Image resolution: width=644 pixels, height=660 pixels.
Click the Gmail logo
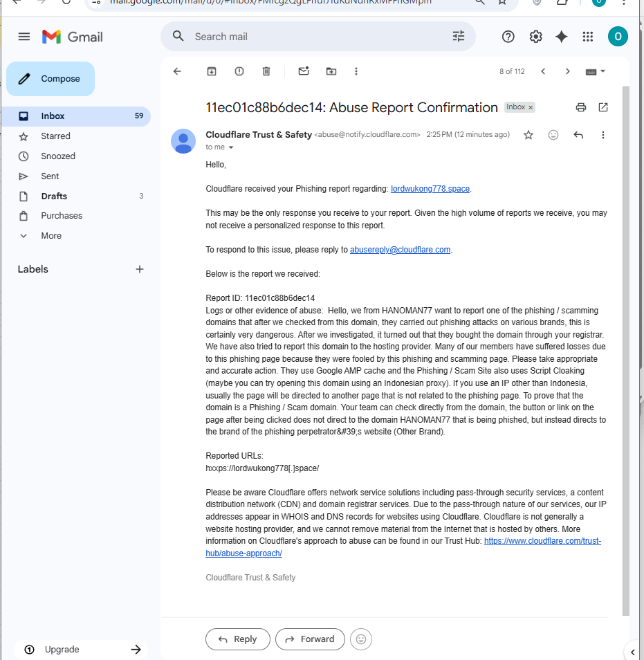click(x=73, y=37)
